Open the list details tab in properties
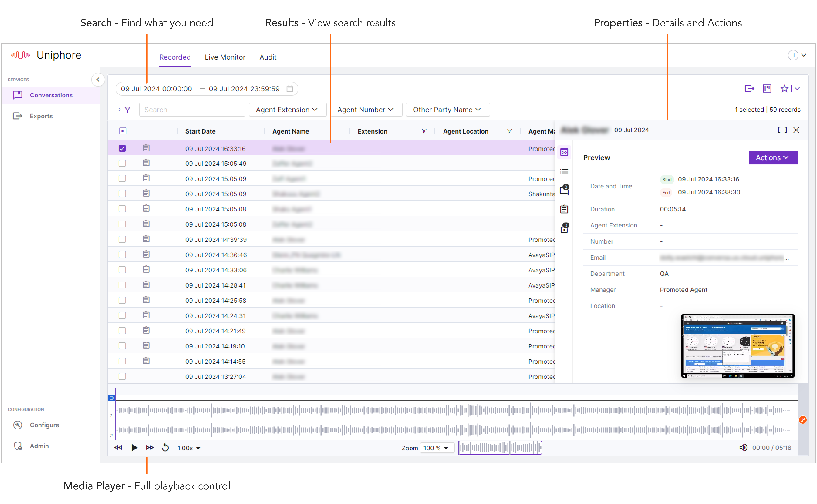 (x=564, y=171)
